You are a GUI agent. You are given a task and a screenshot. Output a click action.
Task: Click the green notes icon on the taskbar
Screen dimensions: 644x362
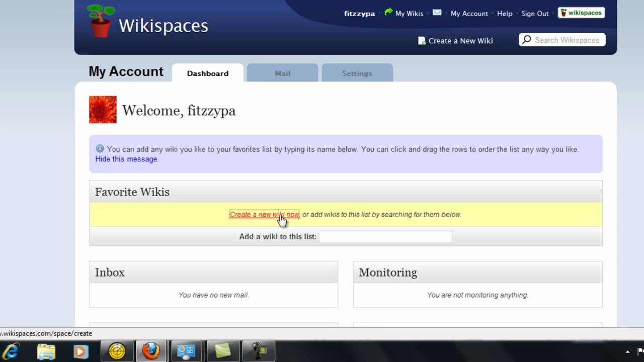222,351
